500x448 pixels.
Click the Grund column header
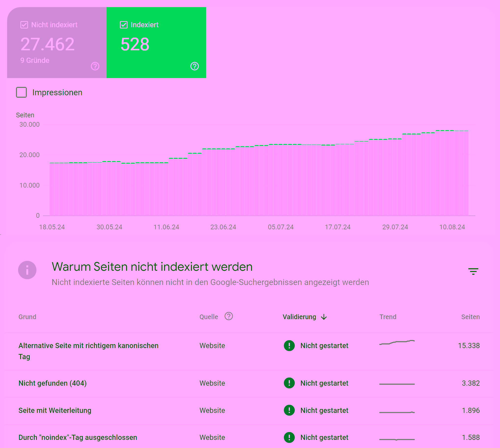(27, 317)
